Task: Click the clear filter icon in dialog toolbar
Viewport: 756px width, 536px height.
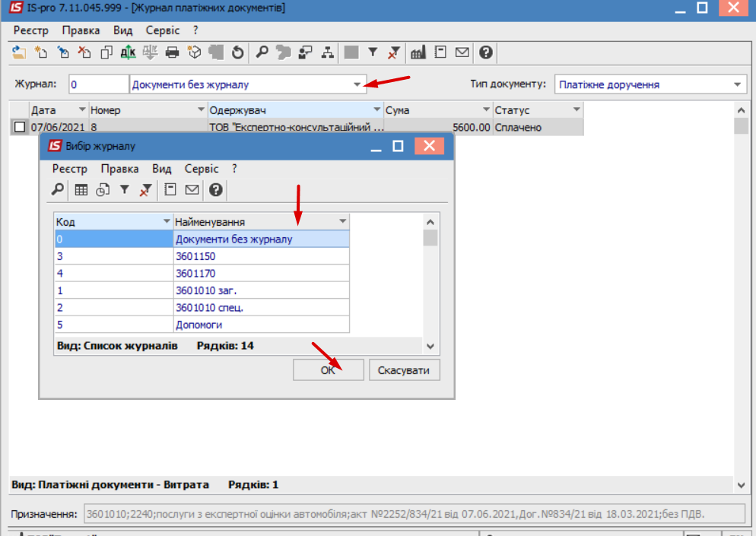Action: tap(145, 190)
